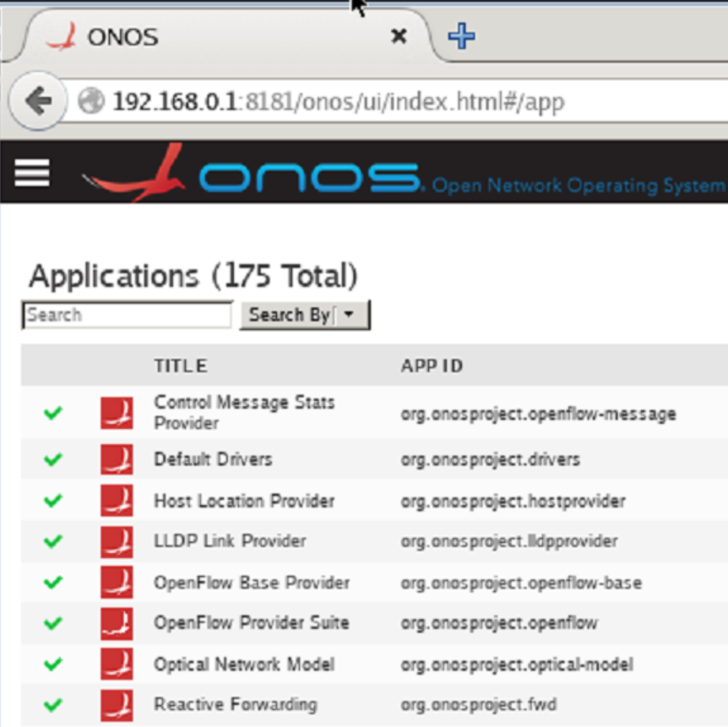Click app ID org.onosproject.drivers
Screen dimensions: 728x727
click(491, 459)
